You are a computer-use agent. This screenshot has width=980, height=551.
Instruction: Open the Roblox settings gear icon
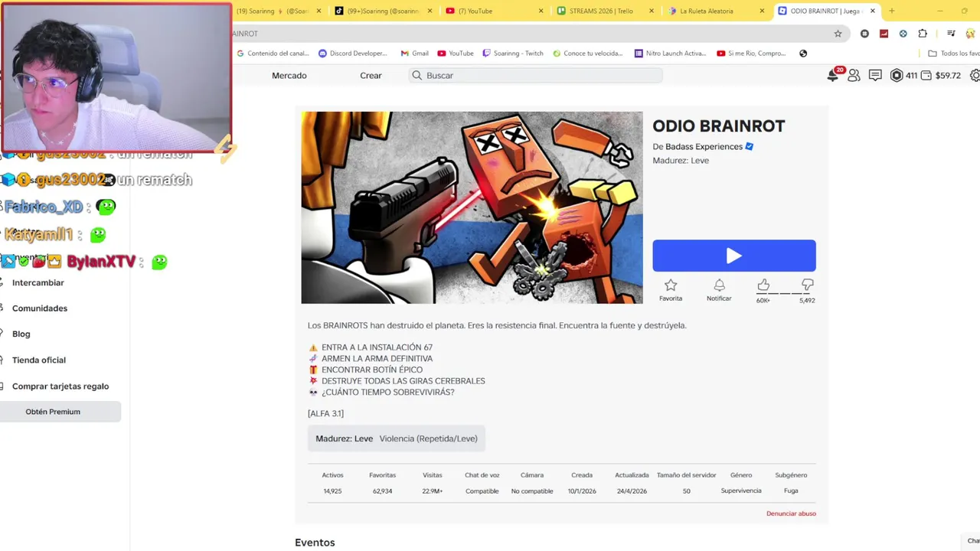point(975,75)
